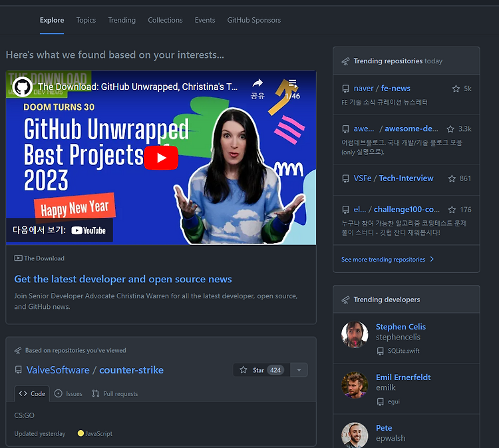499x448 pixels.
Task: Open the GitHub Sponsors tab
Action: pyautogui.click(x=254, y=20)
